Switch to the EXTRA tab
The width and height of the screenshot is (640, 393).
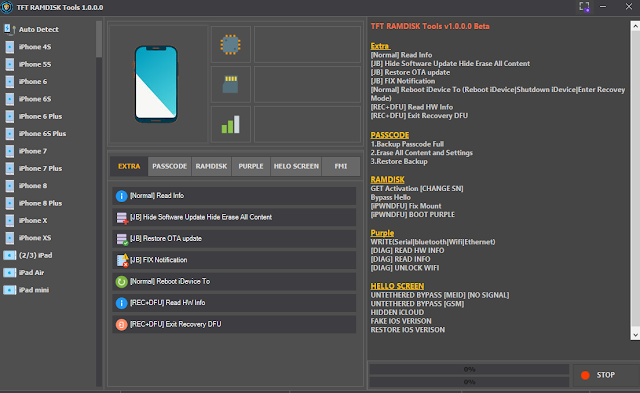pyautogui.click(x=129, y=167)
